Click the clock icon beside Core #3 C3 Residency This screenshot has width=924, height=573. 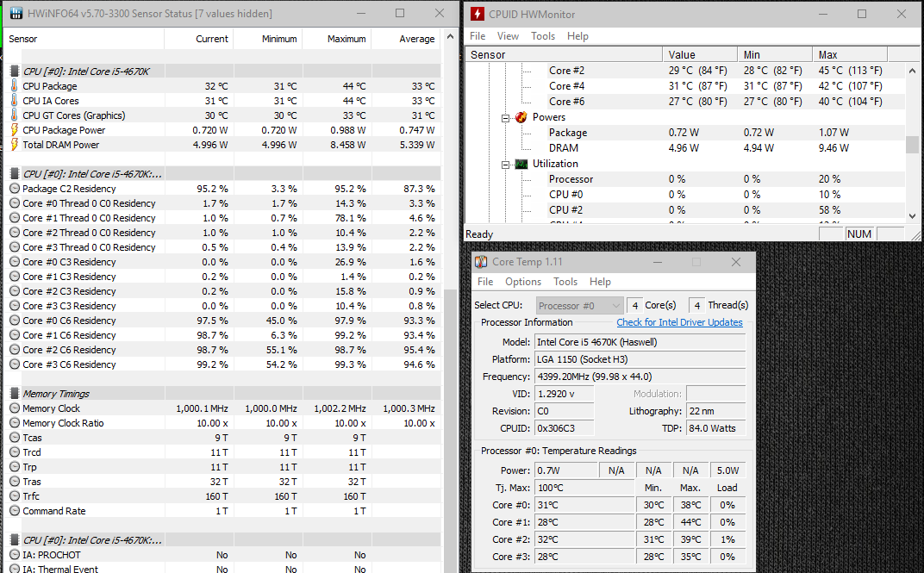pyautogui.click(x=15, y=306)
